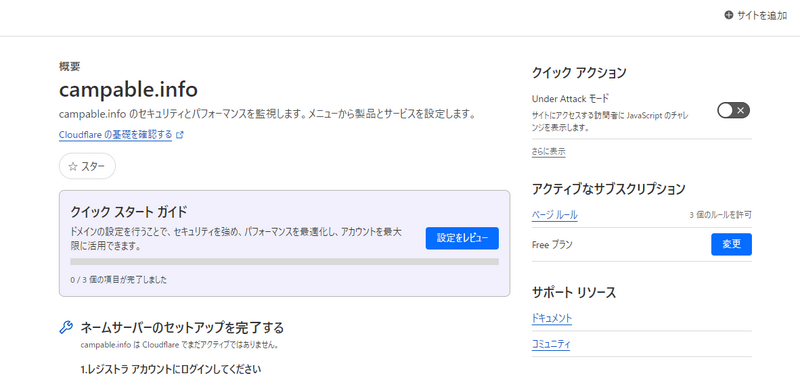This screenshot has height=382, width=800.
Task: Click 1.レジストラ アカウントにログインしてください text
Action: click(171, 370)
